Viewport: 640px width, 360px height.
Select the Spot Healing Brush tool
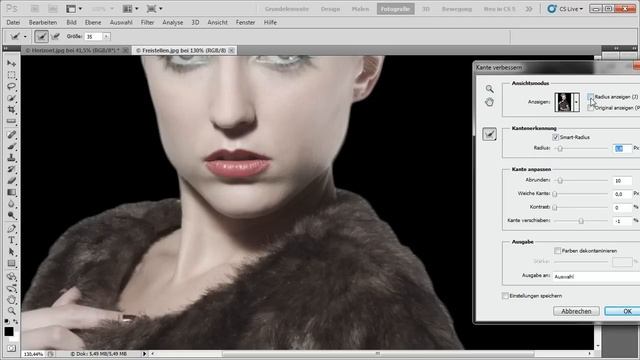[x=11, y=134]
